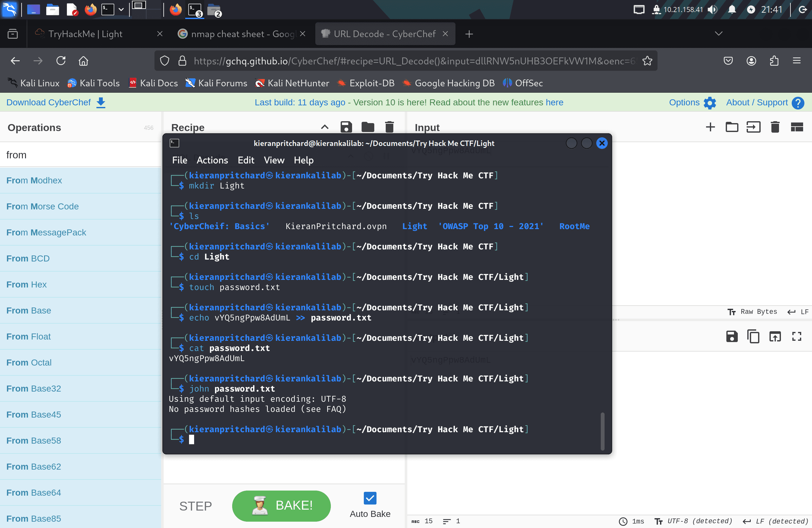Open Kali Tools bookmark
The height and width of the screenshot is (528, 812).
93,83
